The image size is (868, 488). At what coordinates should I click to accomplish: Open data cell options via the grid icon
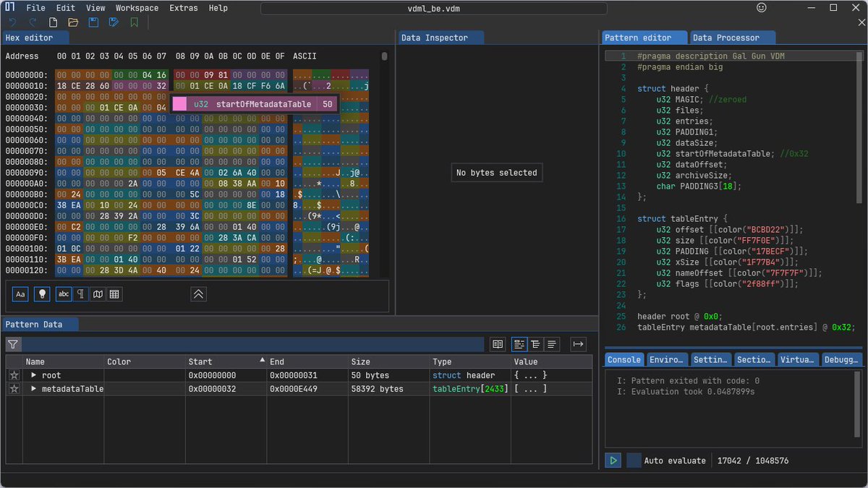click(114, 294)
